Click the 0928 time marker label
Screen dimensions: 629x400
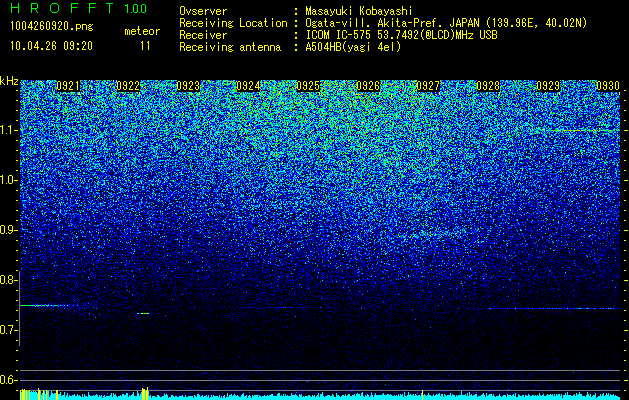pos(488,86)
